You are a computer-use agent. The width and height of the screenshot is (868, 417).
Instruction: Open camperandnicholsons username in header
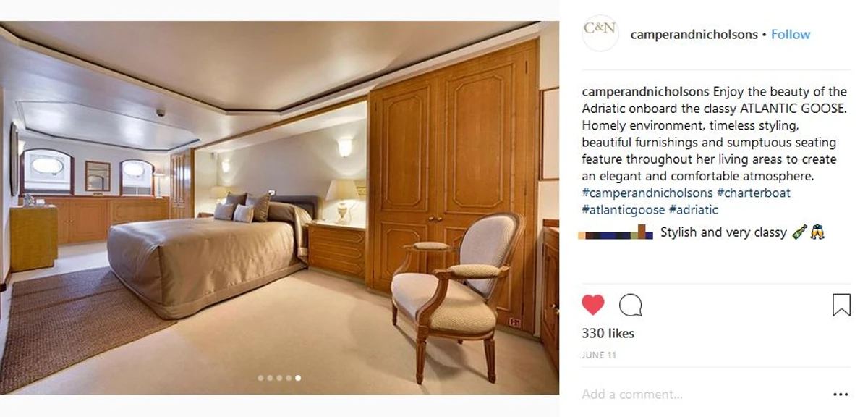694,34
